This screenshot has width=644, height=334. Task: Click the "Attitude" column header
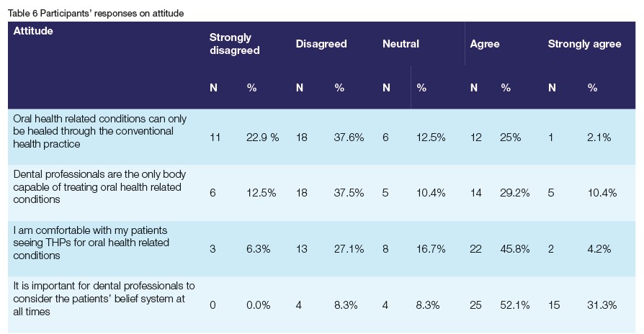click(x=34, y=32)
